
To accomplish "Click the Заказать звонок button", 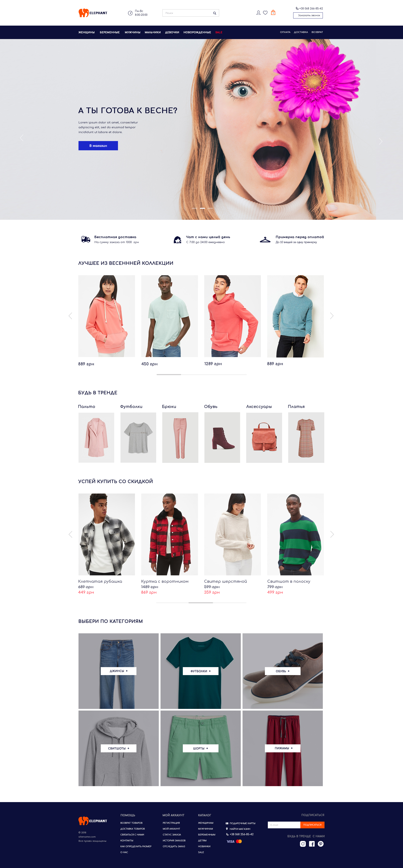I will (308, 16).
